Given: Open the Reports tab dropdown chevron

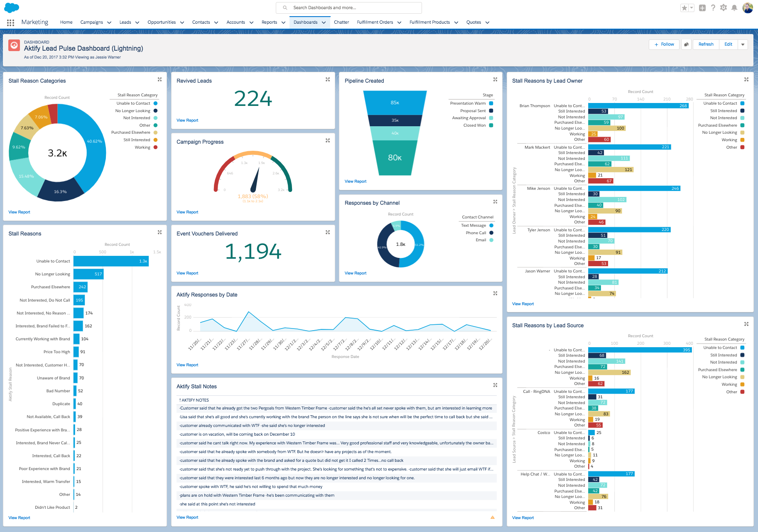Looking at the screenshot, I should (283, 22).
